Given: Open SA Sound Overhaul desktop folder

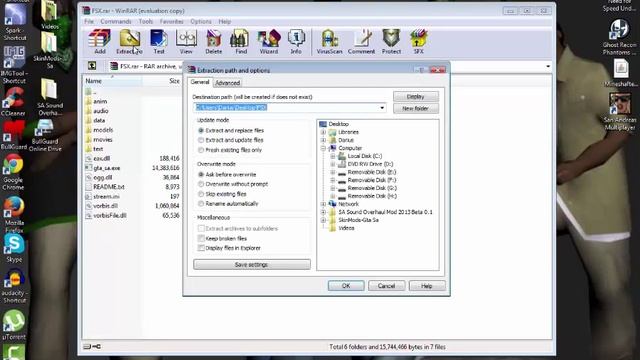Looking at the screenshot, I should coord(50,97).
